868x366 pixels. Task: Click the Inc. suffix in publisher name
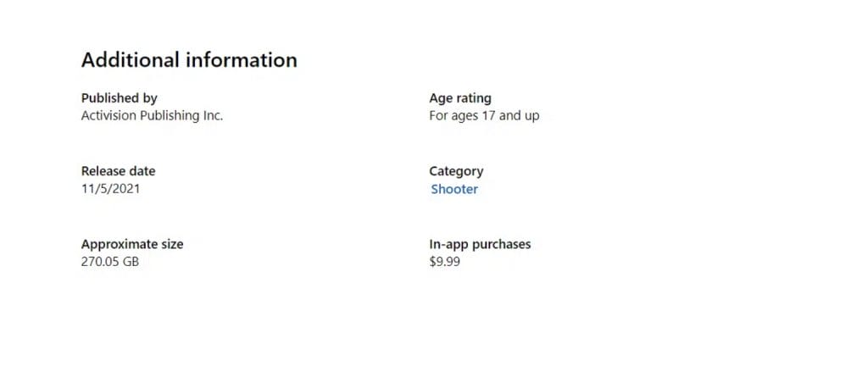click(213, 115)
